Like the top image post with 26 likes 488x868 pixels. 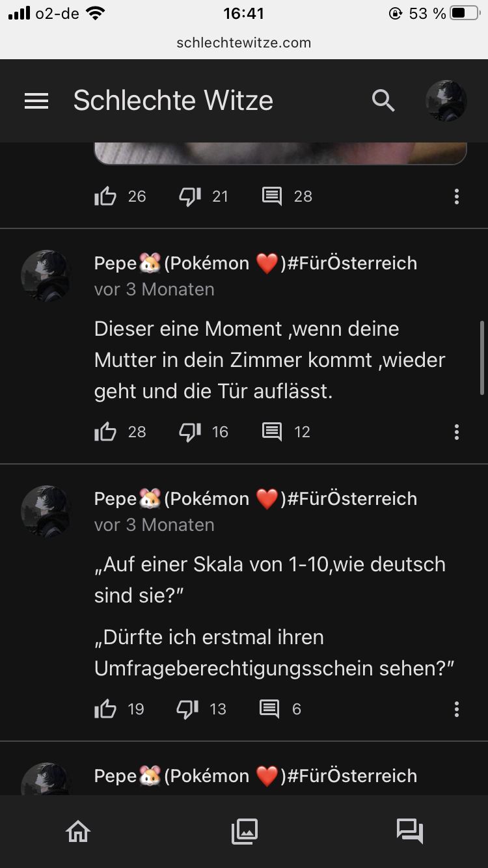click(105, 197)
